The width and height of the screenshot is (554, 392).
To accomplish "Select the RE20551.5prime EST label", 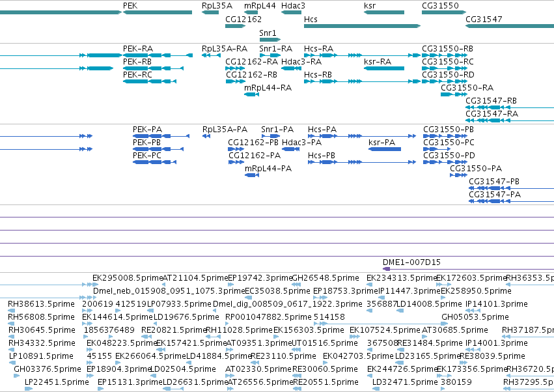I will (325, 382).
